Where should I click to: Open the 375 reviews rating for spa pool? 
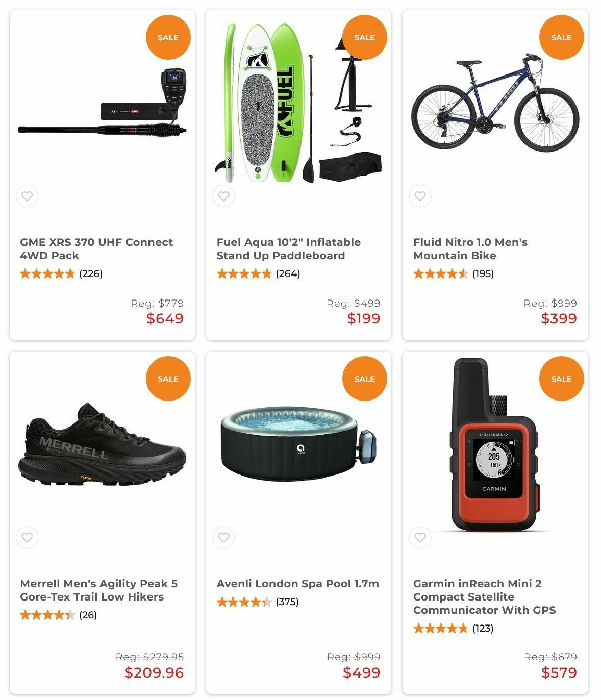(x=258, y=602)
